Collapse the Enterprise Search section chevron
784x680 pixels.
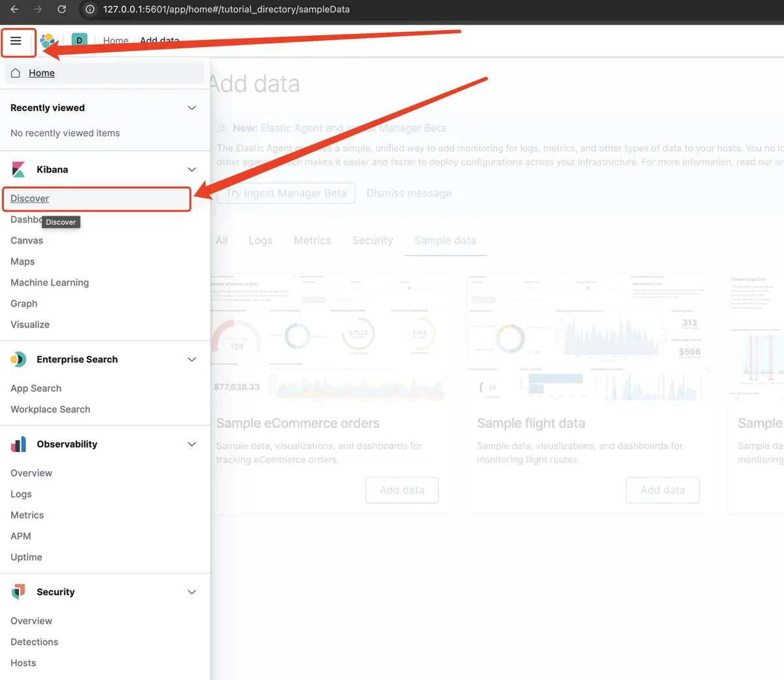click(192, 359)
